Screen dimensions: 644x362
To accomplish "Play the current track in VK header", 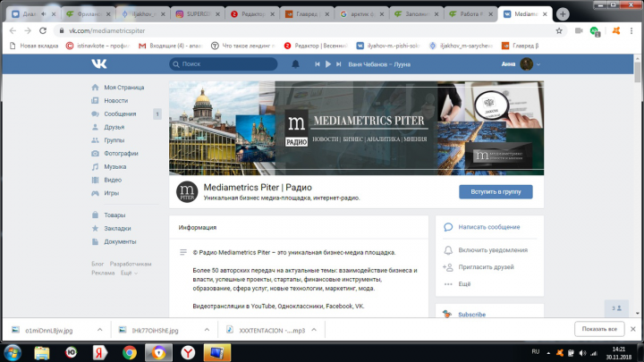I will point(327,64).
